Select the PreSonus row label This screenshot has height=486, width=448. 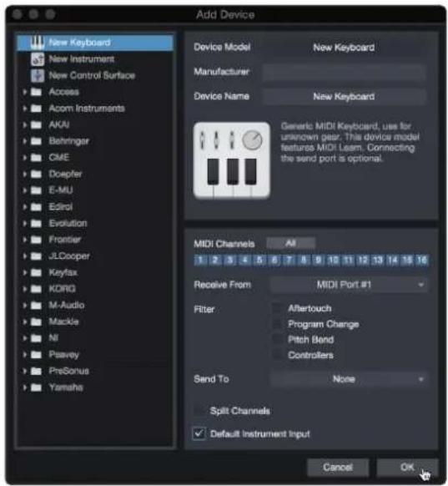coord(68,371)
